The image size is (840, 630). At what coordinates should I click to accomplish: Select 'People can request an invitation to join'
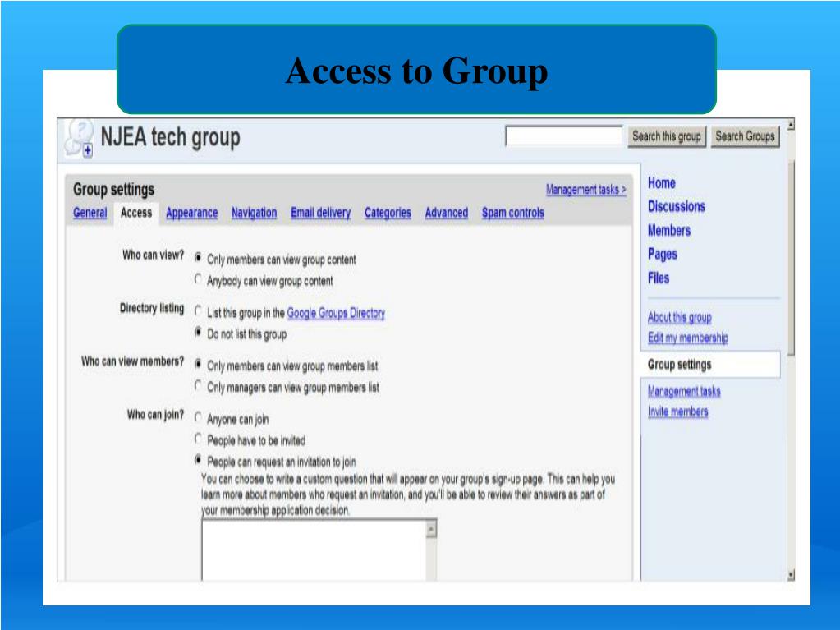198,460
